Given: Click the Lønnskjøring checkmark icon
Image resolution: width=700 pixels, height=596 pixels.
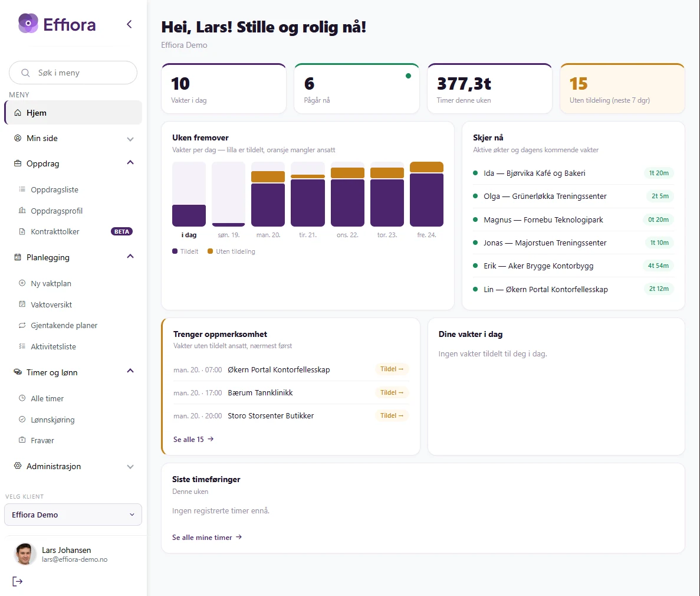Looking at the screenshot, I should coord(22,419).
